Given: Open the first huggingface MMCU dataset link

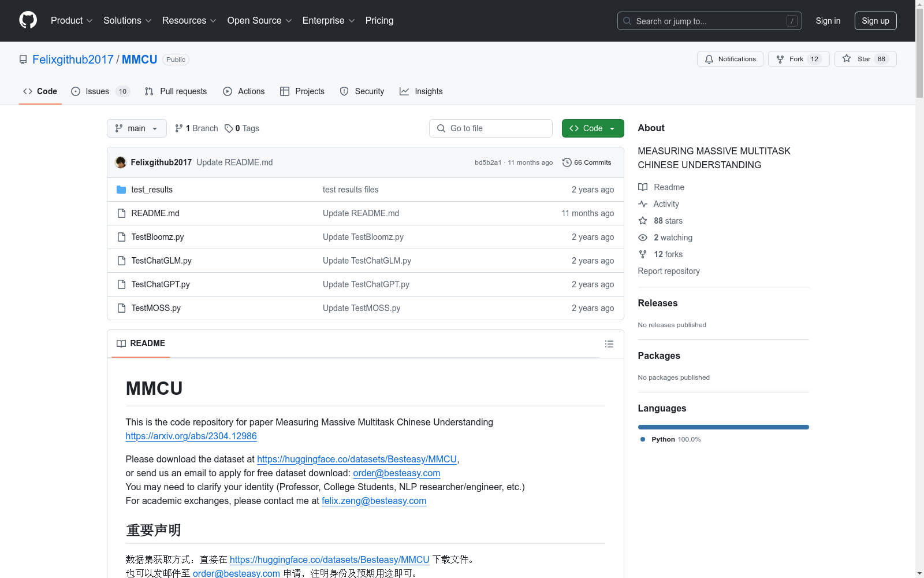Looking at the screenshot, I should (357, 460).
